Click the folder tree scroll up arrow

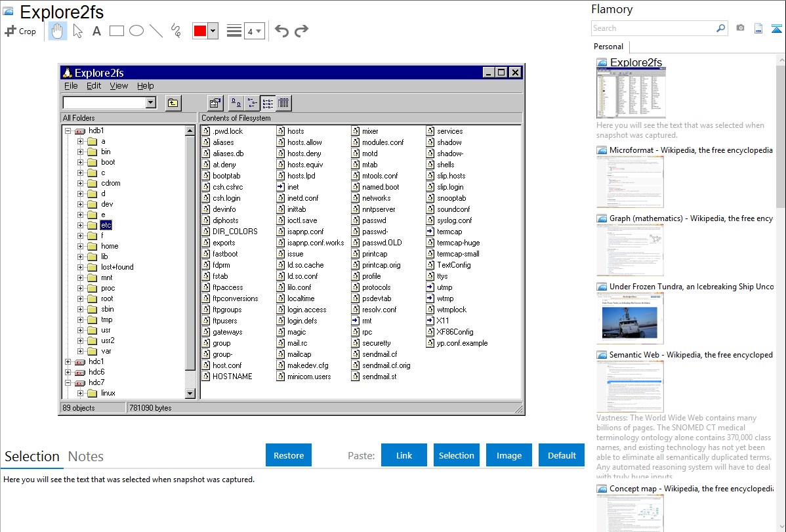tap(190, 131)
